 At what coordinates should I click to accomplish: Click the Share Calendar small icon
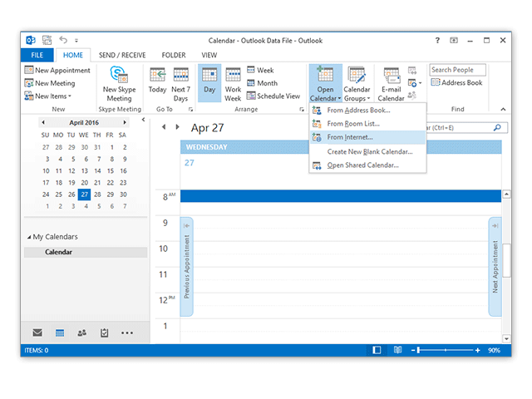412,71
